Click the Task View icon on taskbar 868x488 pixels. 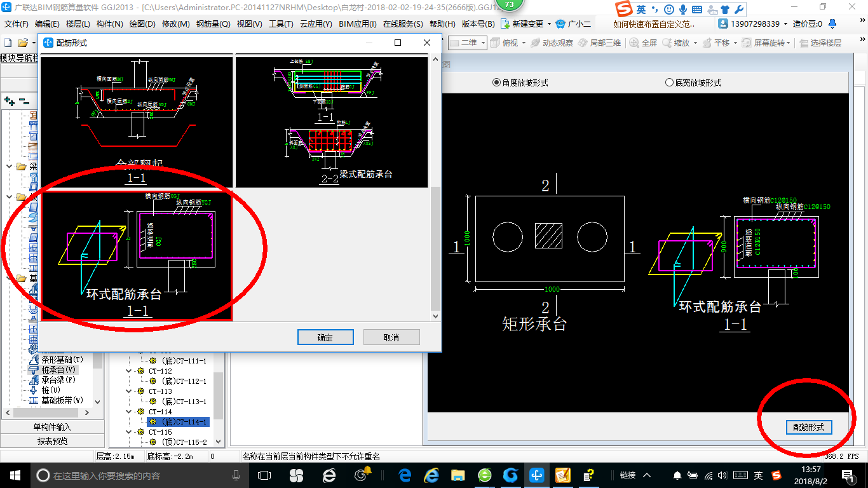tap(264, 475)
